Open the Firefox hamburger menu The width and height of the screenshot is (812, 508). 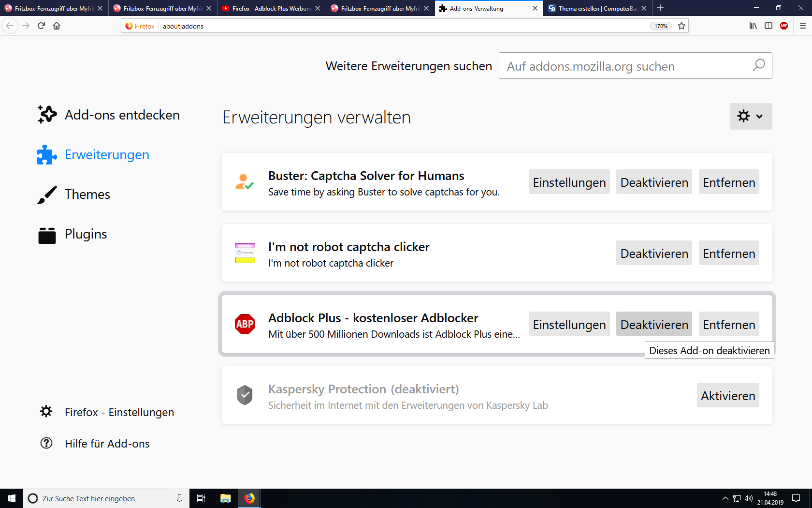click(x=803, y=26)
